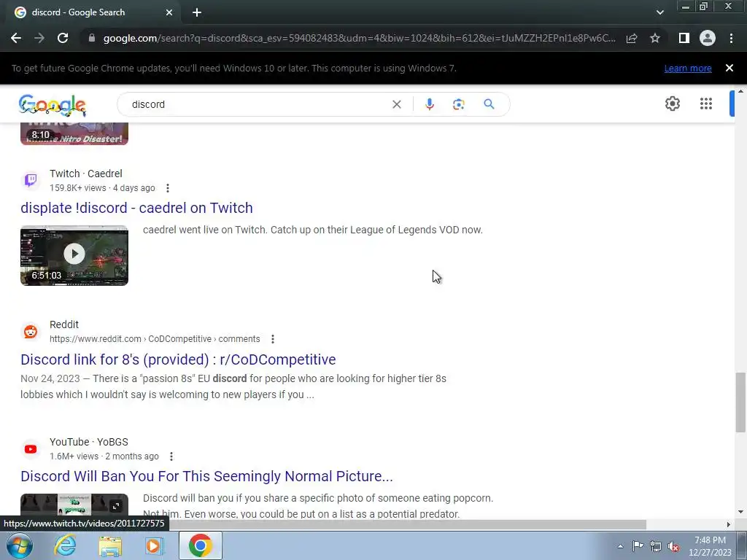The width and height of the screenshot is (747, 560).
Task: Open more options for Twitch Caedrel result
Action: (x=167, y=188)
